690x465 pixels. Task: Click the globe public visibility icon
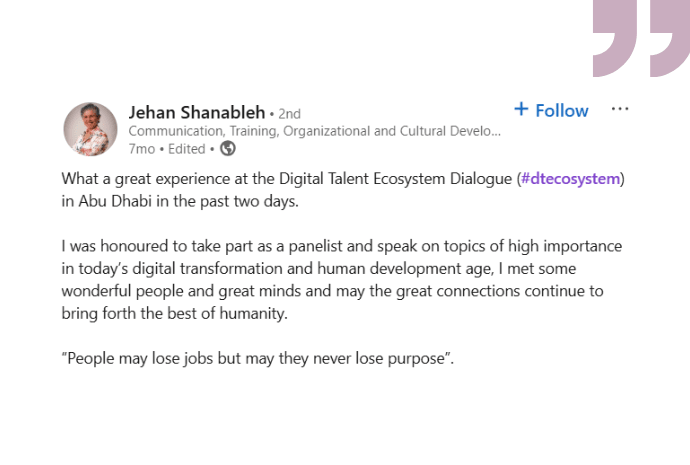pyautogui.click(x=228, y=149)
